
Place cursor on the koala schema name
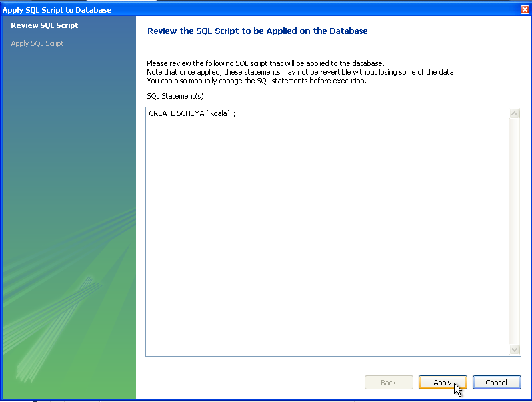[x=219, y=113]
